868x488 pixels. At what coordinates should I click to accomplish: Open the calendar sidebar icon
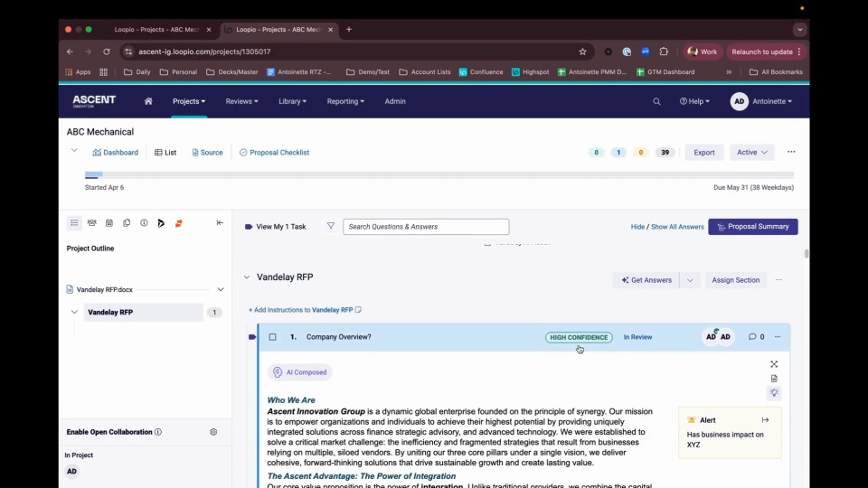[x=109, y=223]
